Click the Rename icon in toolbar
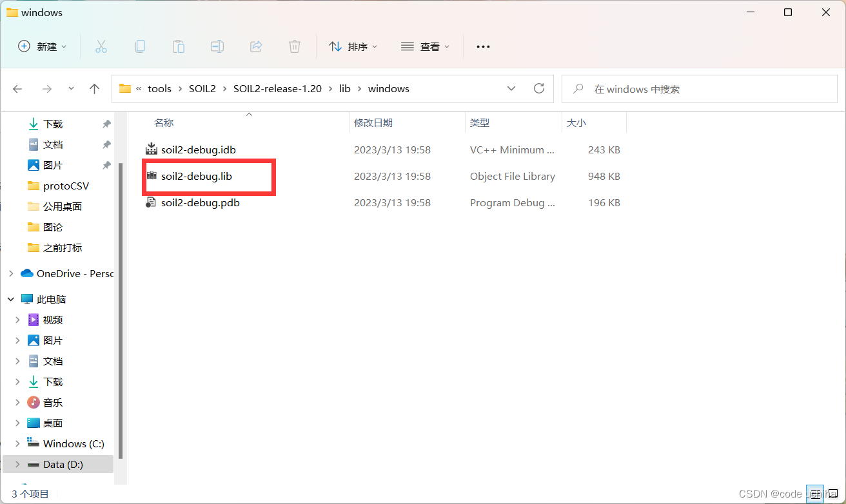The width and height of the screenshot is (846, 504). (217, 46)
